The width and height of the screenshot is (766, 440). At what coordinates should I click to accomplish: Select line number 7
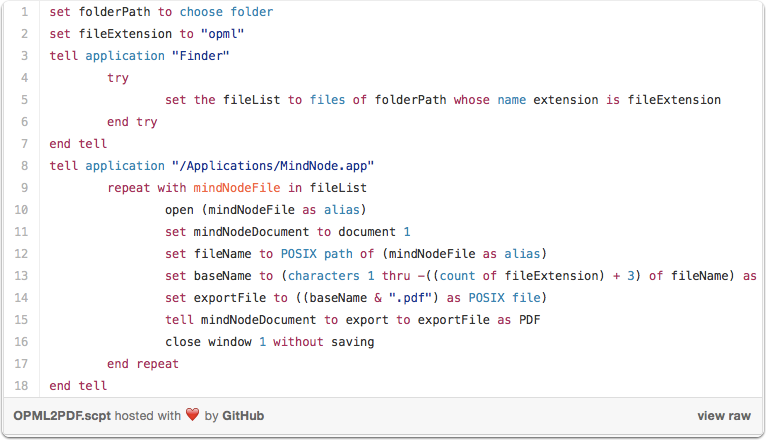point(24,144)
